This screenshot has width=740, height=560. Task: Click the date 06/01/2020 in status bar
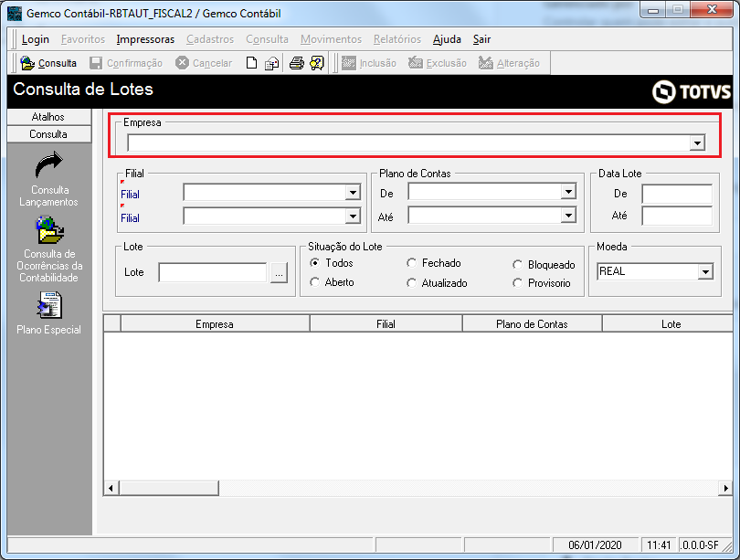595,545
